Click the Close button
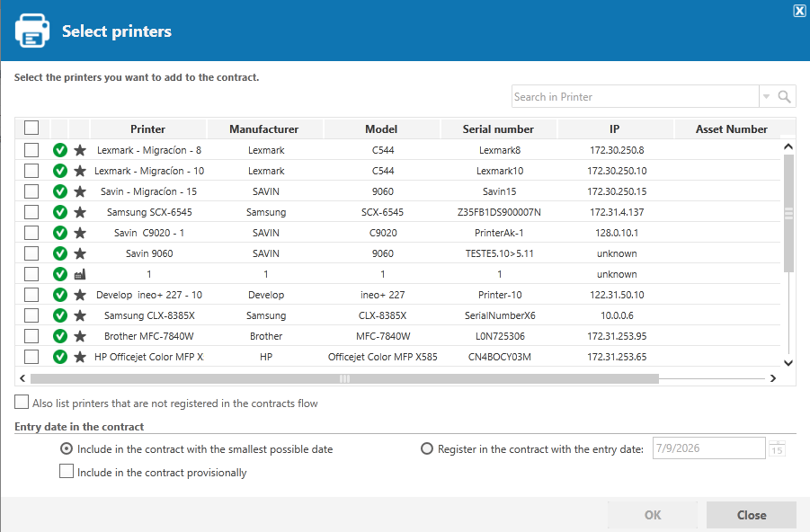The image size is (810, 532). pyautogui.click(x=751, y=515)
